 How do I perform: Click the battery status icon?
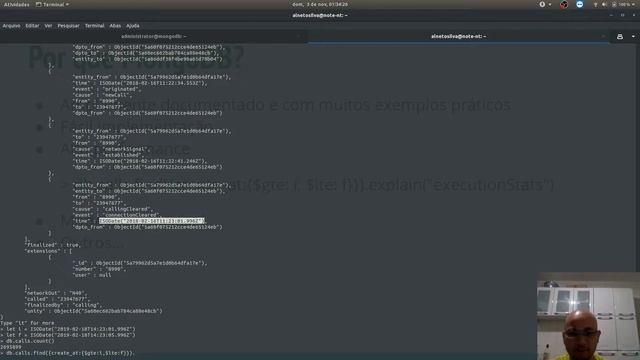[x=614, y=4]
